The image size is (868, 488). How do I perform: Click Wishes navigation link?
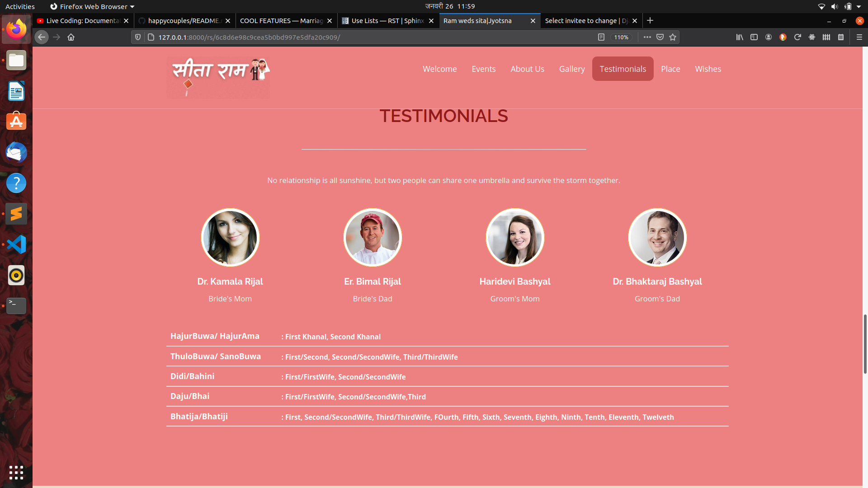point(708,69)
